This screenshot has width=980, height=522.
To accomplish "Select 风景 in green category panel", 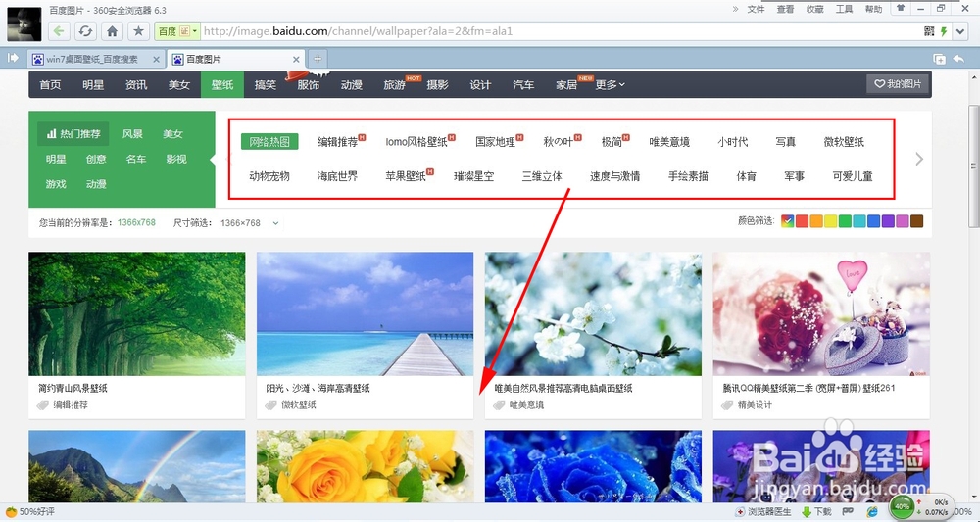I will point(132,133).
